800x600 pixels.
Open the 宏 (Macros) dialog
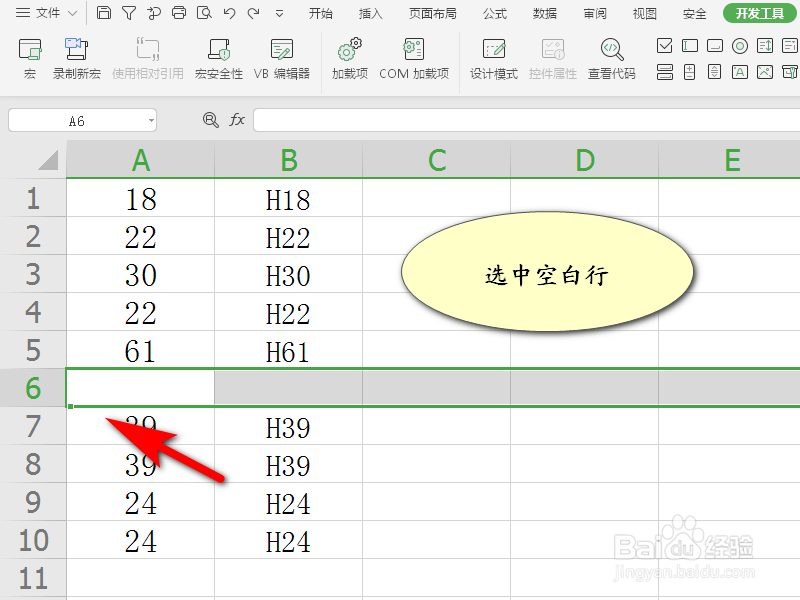(x=29, y=57)
